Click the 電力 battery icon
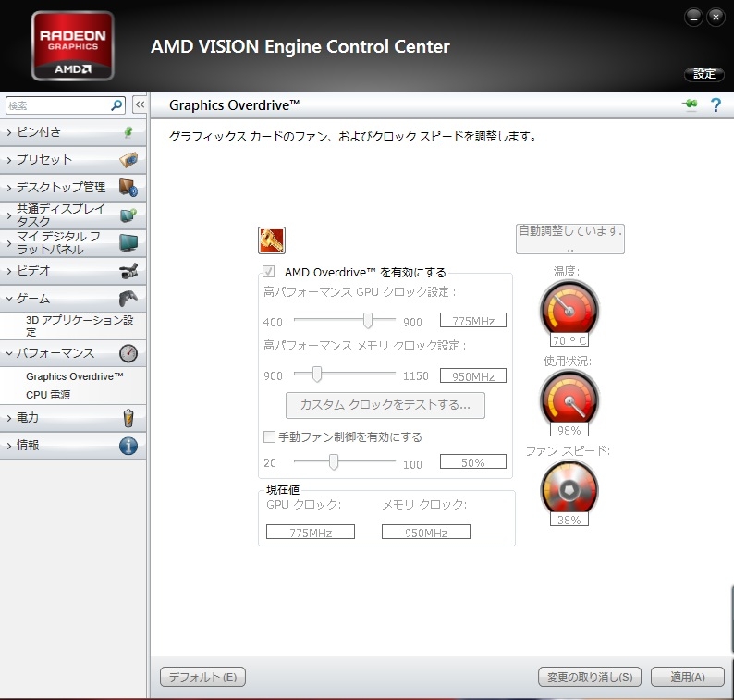The image size is (734, 700). click(x=128, y=418)
